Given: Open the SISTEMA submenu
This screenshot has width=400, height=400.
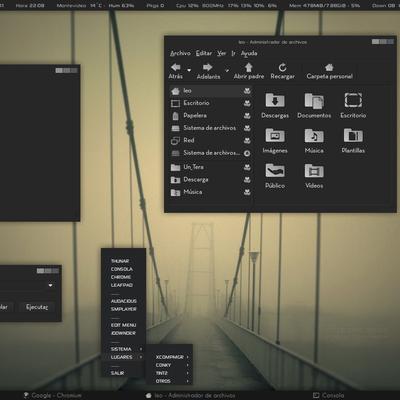Looking at the screenshot, I should pos(123,349).
